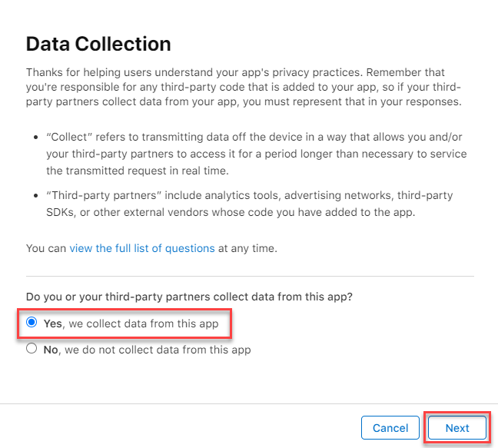The height and width of the screenshot is (448, 498).
Task: Click "at any time" text after the link
Action: tap(250, 248)
